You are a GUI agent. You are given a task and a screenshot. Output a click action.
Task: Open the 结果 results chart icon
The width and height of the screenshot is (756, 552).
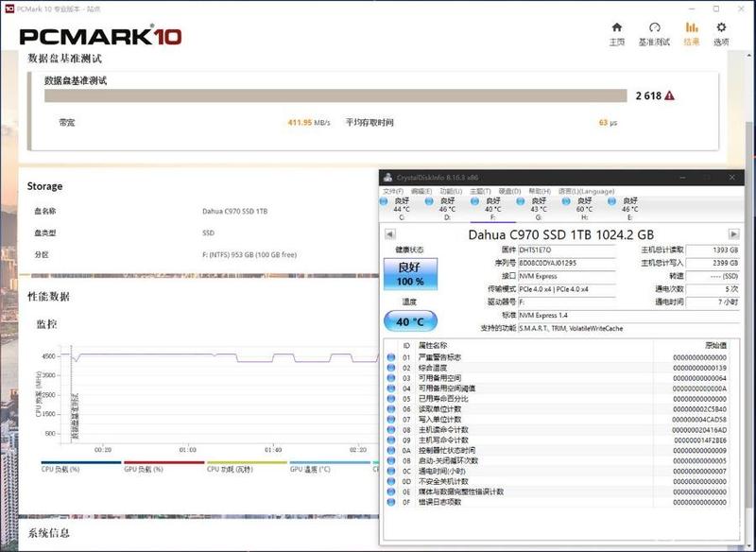tap(692, 27)
